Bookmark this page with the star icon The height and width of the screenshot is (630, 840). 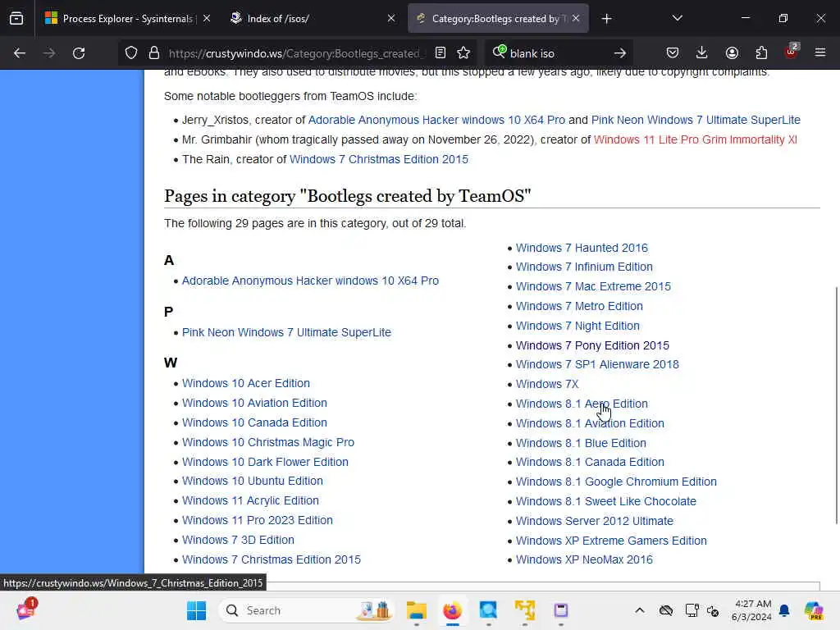pos(464,53)
